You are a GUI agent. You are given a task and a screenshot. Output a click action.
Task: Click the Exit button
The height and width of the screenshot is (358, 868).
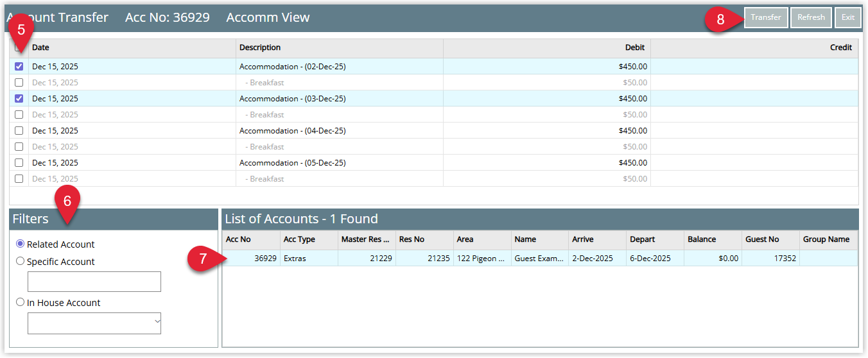(848, 17)
